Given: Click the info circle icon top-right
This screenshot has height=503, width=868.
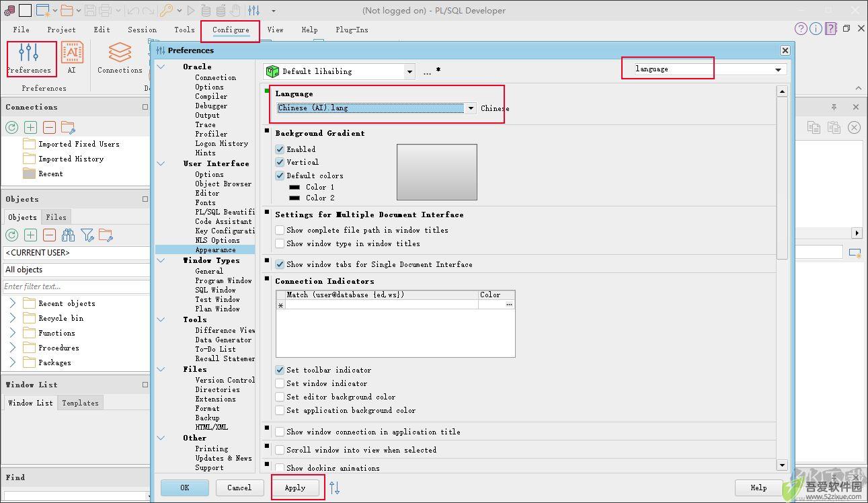Looking at the screenshot, I should 816,28.
